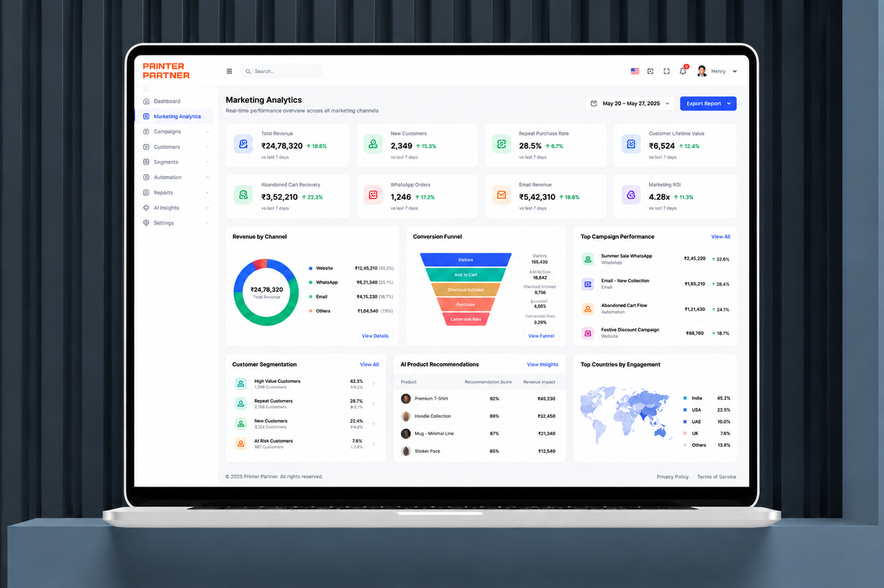Image resolution: width=884 pixels, height=588 pixels.
Task: Click the Hoodie Collection product thumbnail
Action: pos(405,416)
